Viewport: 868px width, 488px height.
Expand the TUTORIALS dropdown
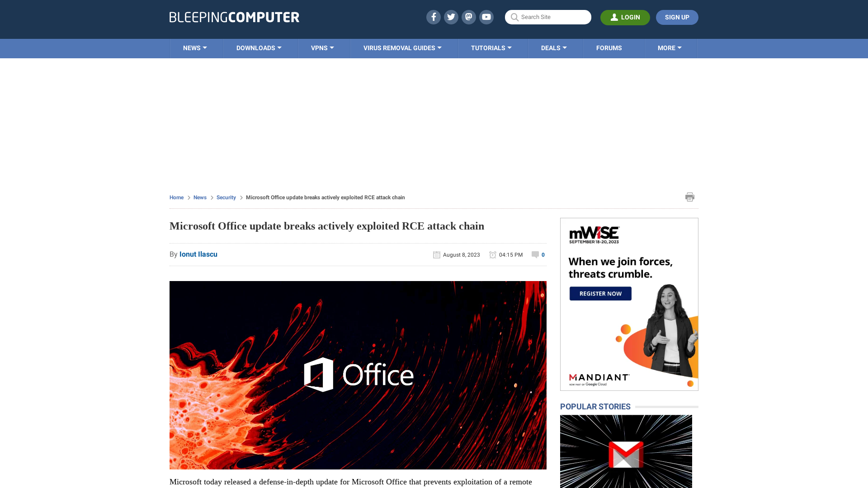coord(491,47)
